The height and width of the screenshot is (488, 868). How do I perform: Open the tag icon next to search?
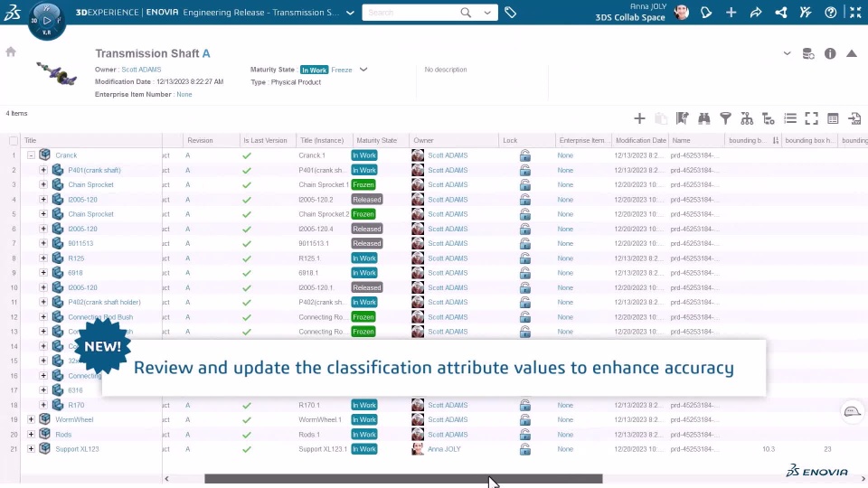(510, 12)
